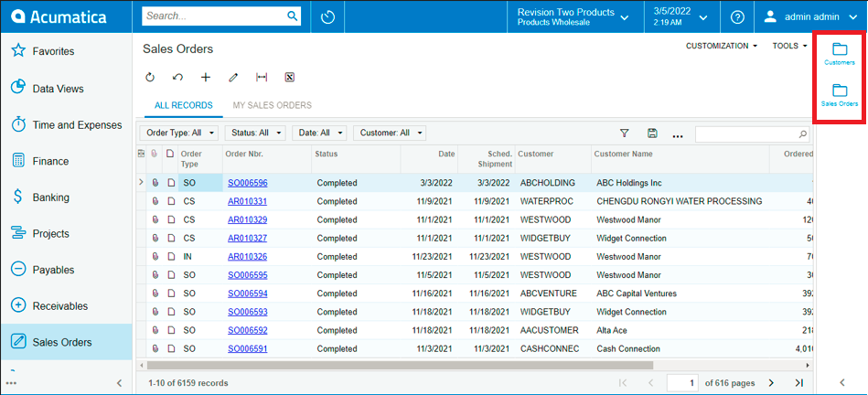Viewport: 868px width, 395px height.
Task: Open Data Views pie chart icon
Action: 19,88
